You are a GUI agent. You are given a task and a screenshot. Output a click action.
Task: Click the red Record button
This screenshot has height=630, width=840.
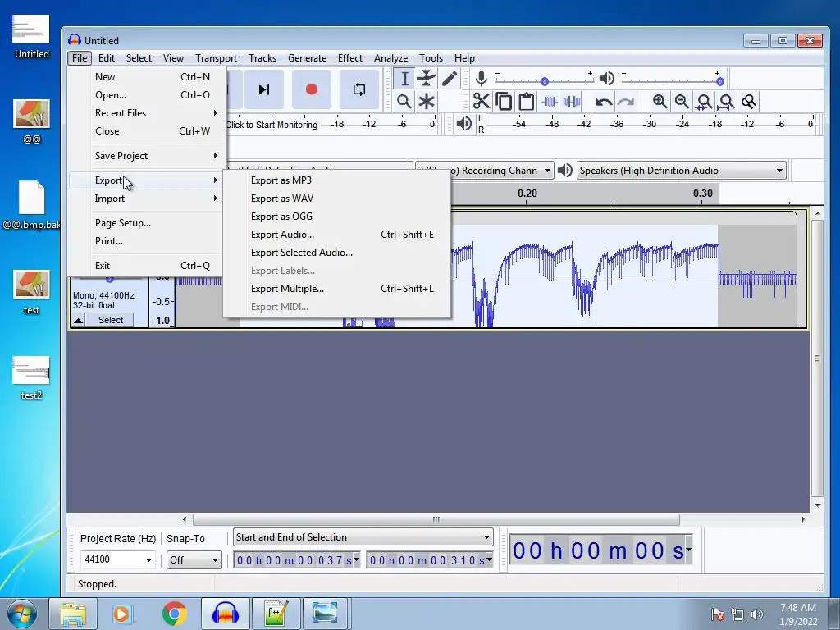coord(311,89)
